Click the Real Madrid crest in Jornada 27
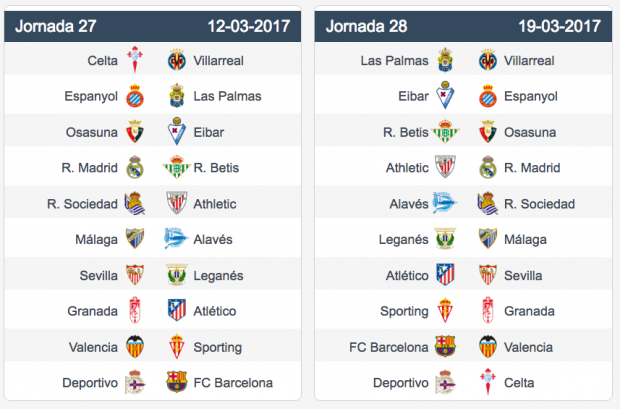 [x=135, y=167]
